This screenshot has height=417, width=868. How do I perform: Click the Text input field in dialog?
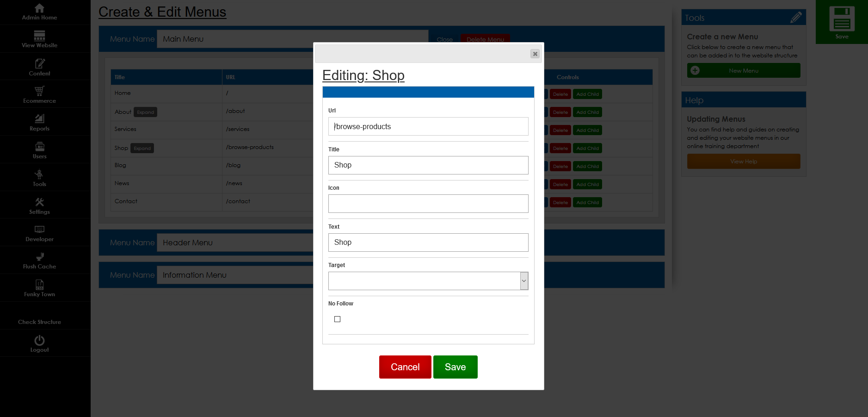(x=428, y=243)
